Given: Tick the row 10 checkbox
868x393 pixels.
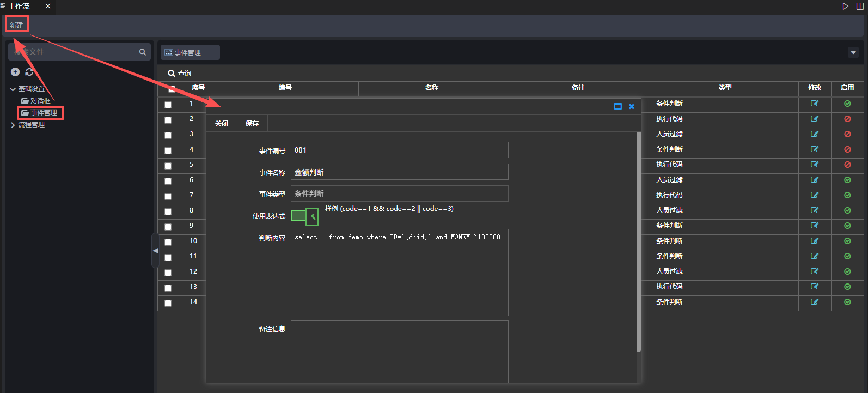Looking at the screenshot, I should [168, 242].
